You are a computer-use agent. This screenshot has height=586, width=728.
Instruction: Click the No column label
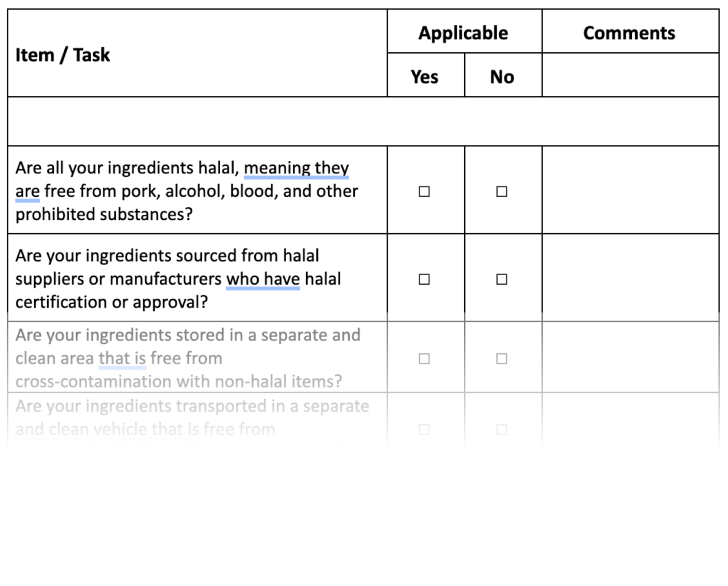502,76
